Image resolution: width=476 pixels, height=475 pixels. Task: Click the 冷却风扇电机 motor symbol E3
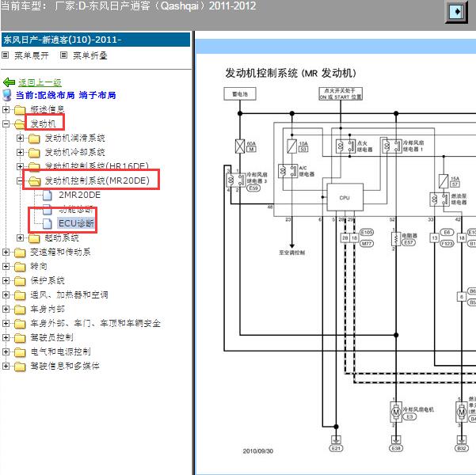(396, 412)
